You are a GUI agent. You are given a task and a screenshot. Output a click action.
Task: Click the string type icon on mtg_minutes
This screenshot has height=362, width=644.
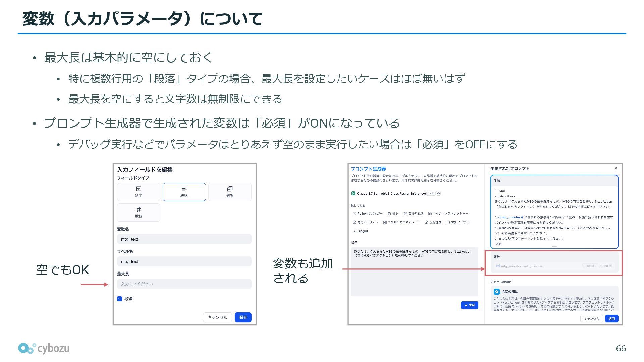pyautogui.click(x=610, y=266)
